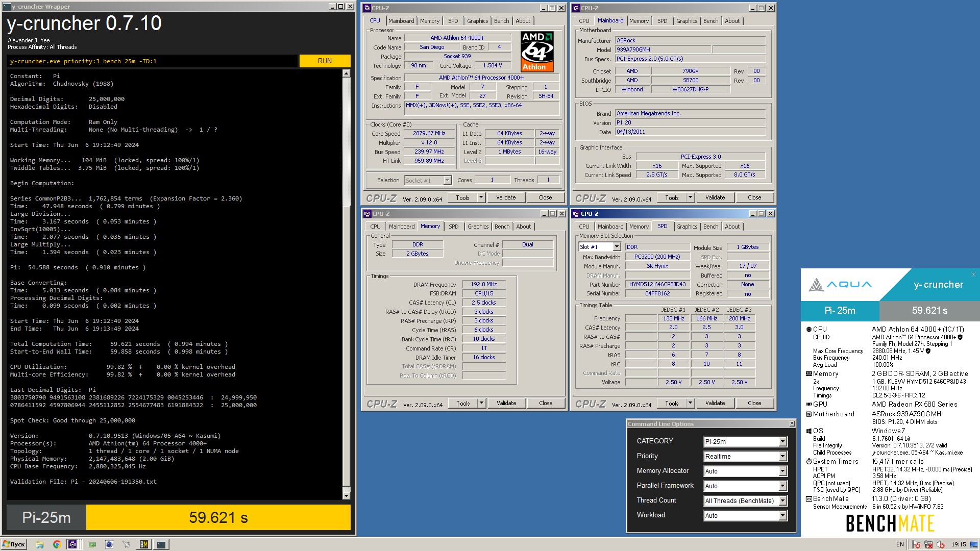Click the green graphics card taskbar icon
Image resolution: width=980 pixels, height=551 pixels.
[92, 544]
